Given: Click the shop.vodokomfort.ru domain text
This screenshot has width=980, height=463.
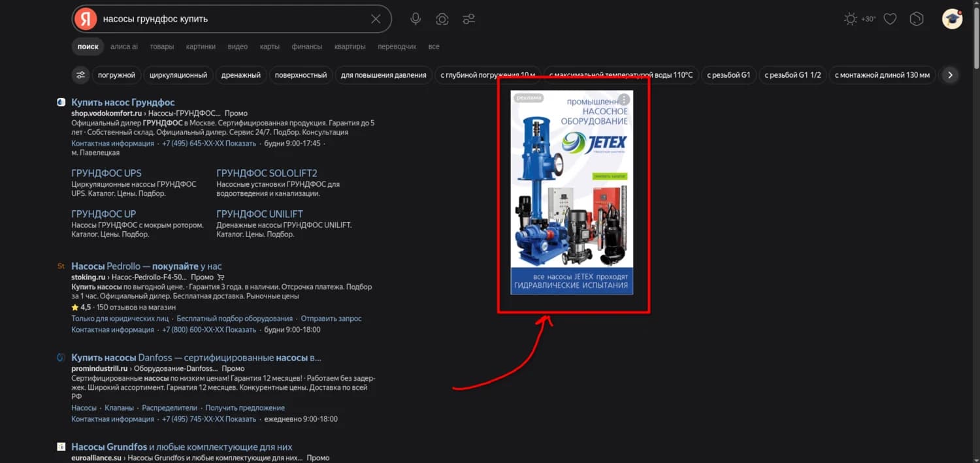Looking at the screenshot, I should [106, 114].
